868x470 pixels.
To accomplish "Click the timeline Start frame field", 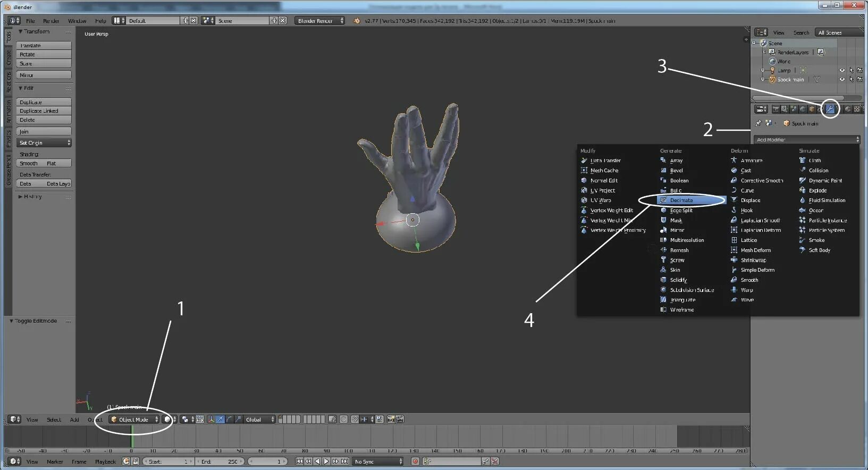I will point(169,461).
